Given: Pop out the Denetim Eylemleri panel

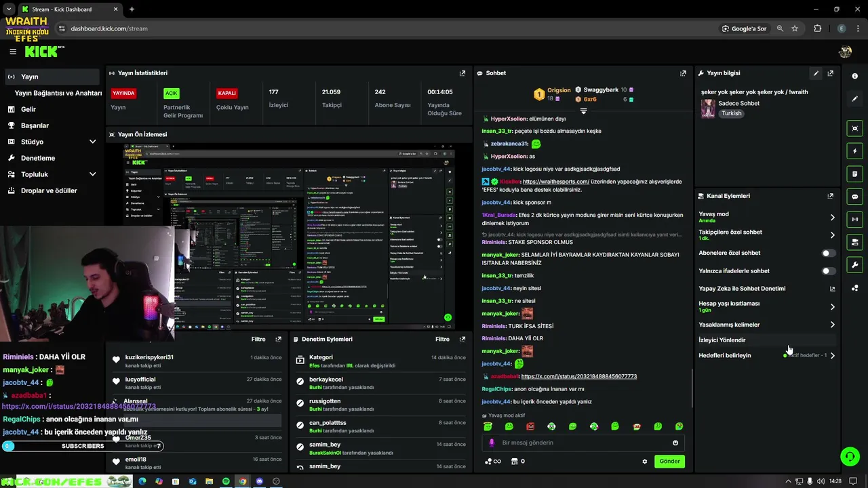Looking at the screenshot, I should [x=462, y=339].
